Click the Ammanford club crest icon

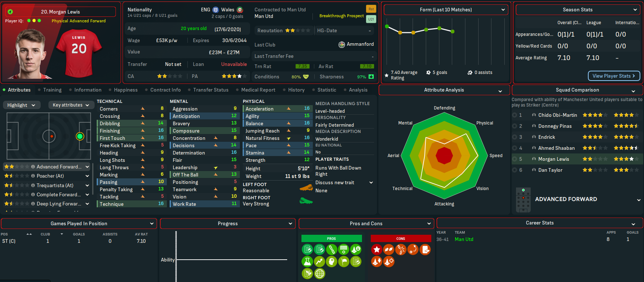[341, 44]
